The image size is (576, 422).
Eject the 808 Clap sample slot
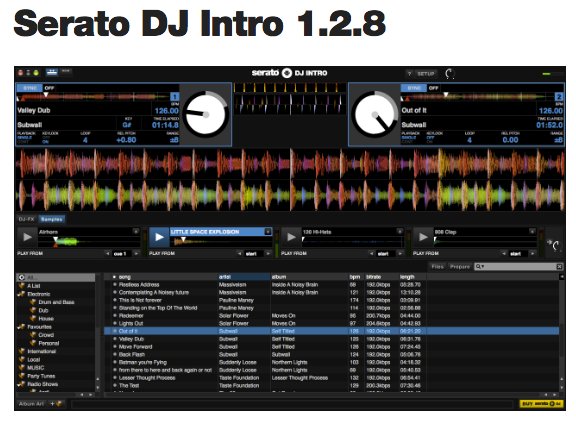532,231
